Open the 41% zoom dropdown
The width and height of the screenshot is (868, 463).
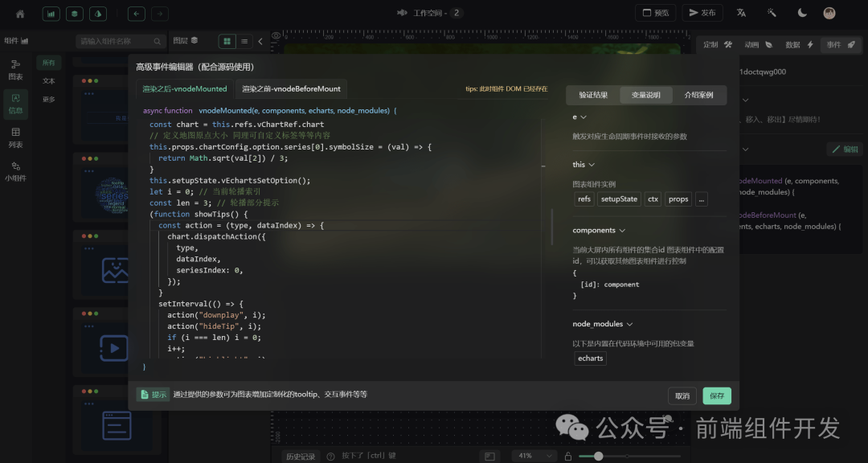(x=534, y=456)
